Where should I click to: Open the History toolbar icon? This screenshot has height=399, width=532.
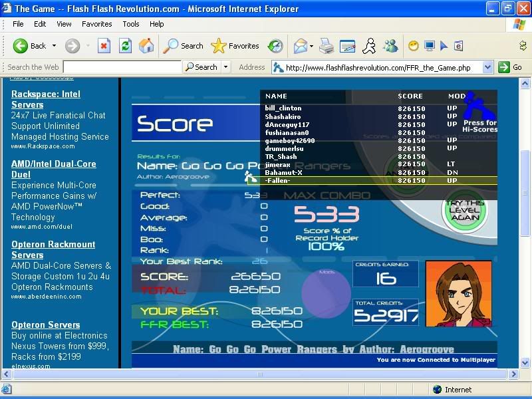(275, 46)
